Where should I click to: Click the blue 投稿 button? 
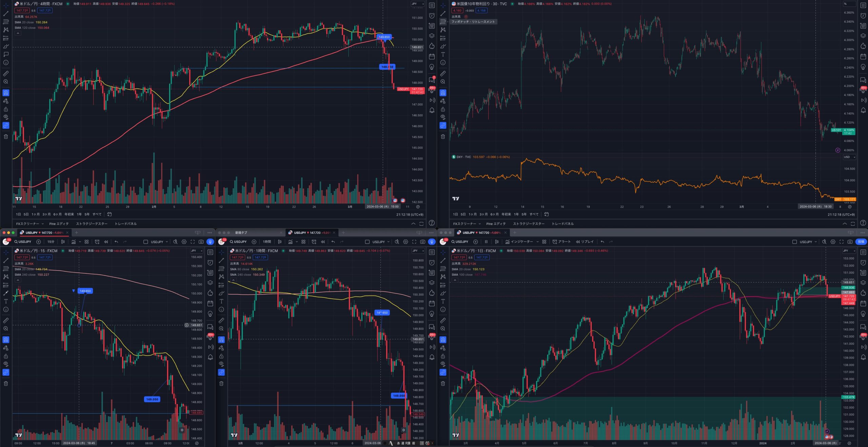861,242
